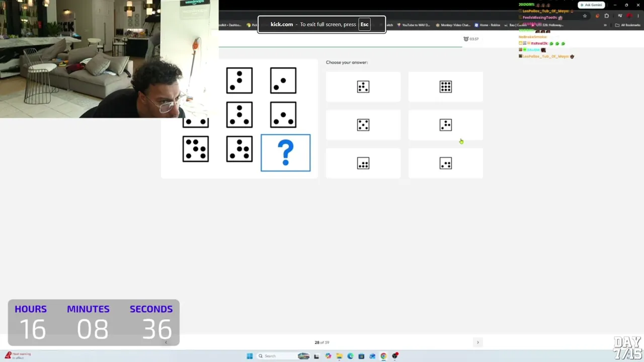The height and width of the screenshot is (362, 644).
Task: Click chat username ItsReal2k
Action: click(x=538, y=43)
